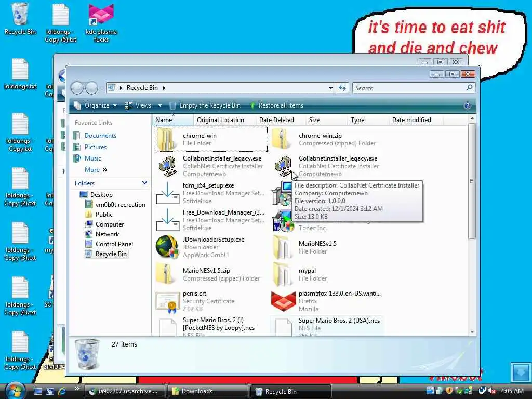Select MarioNESv1.5.zip zipped folder icon
Image resolution: width=532 pixels, height=399 pixels.
[x=166, y=274]
